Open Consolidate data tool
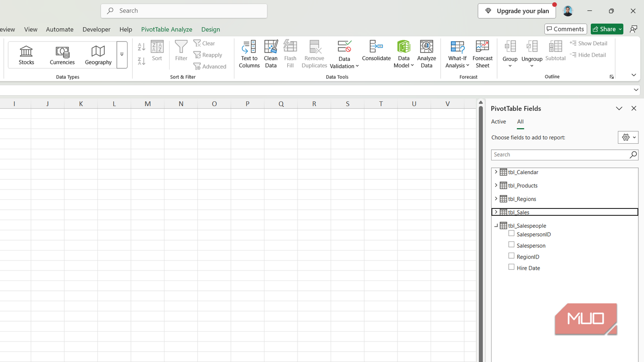This screenshot has width=644, height=362. click(x=376, y=51)
